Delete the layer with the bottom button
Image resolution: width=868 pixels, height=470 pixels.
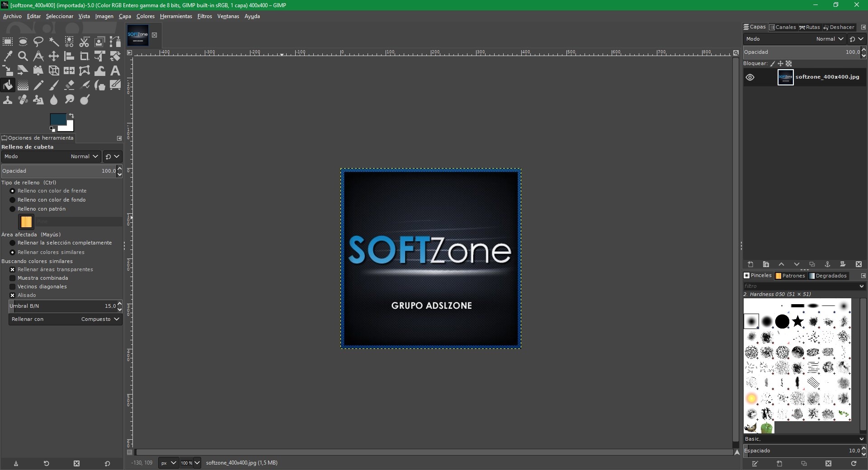click(859, 265)
